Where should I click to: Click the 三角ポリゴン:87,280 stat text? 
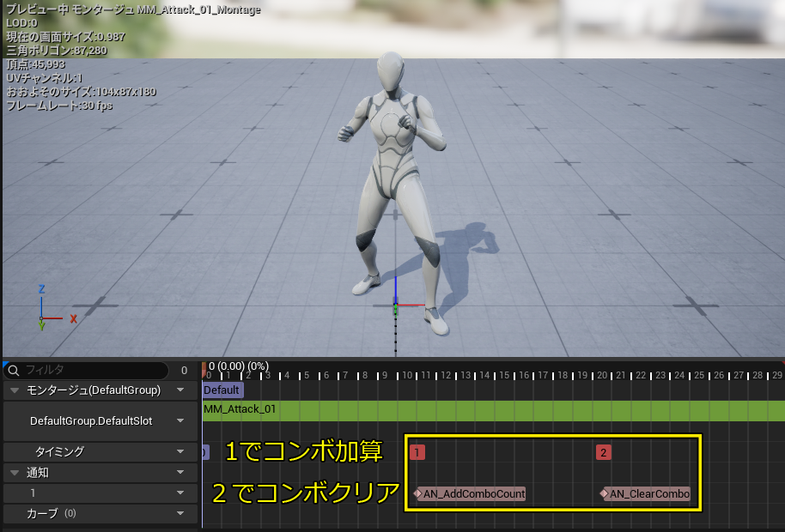point(57,51)
